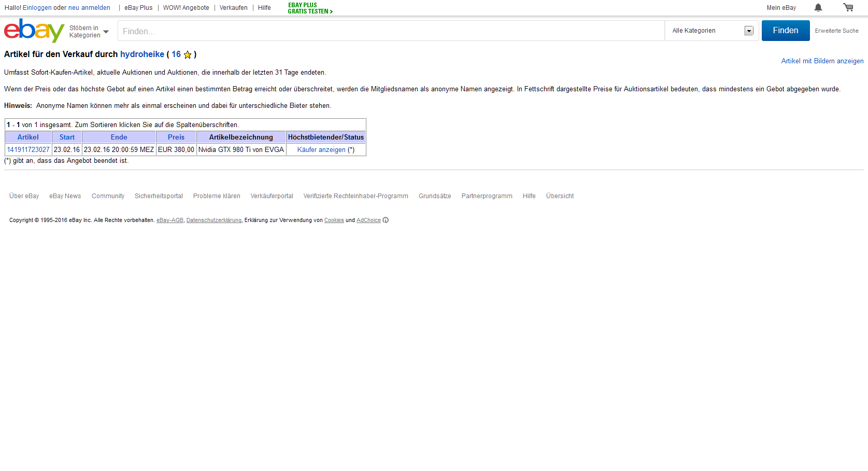Click the Einloggen link
The height and width of the screenshot is (471, 868).
coord(37,8)
